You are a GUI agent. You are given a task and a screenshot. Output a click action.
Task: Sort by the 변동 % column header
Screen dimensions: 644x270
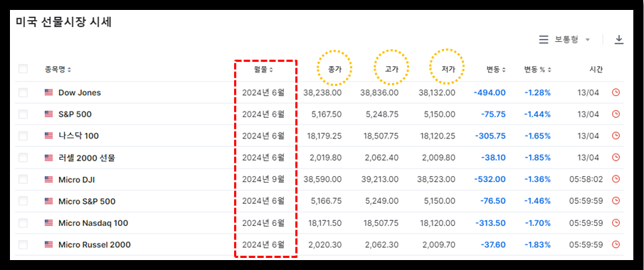pyautogui.click(x=537, y=70)
